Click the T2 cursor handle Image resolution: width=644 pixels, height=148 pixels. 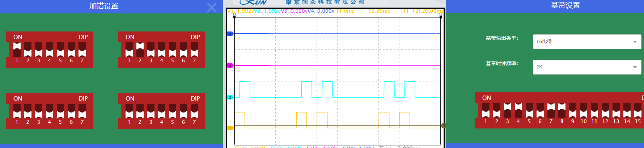[x=441, y=16]
